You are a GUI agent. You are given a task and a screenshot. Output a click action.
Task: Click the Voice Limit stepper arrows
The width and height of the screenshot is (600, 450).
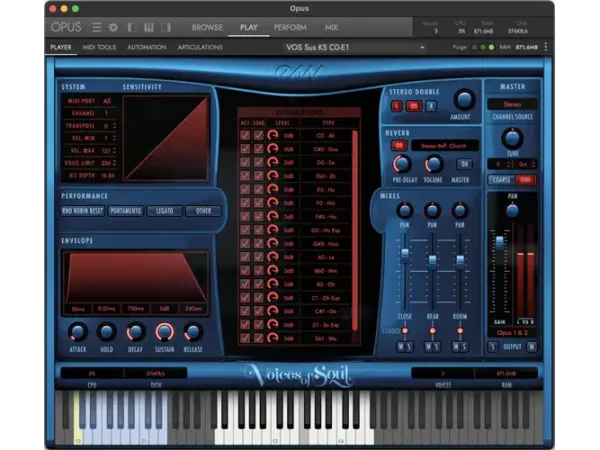114,163
